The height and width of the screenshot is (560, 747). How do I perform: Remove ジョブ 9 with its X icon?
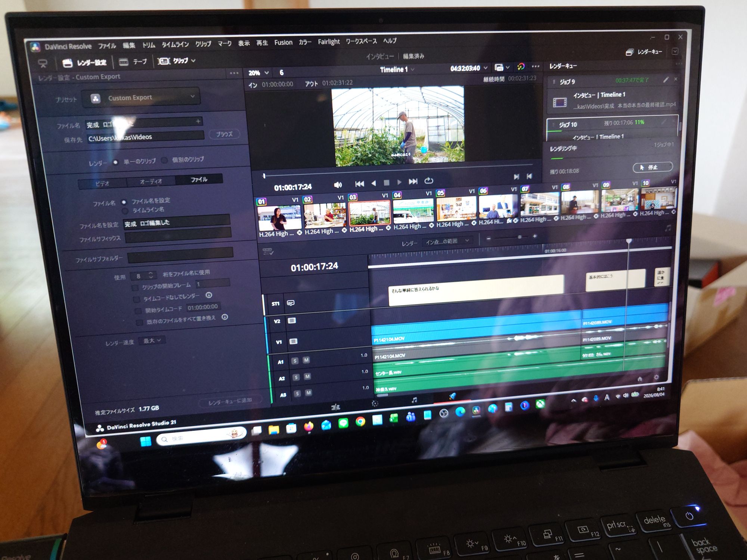click(x=675, y=80)
